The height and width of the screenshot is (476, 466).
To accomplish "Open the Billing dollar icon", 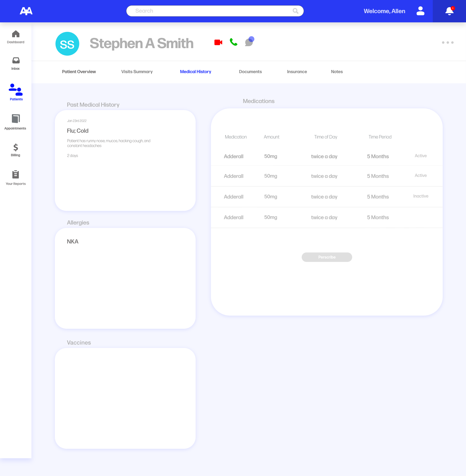I will click(16, 150).
